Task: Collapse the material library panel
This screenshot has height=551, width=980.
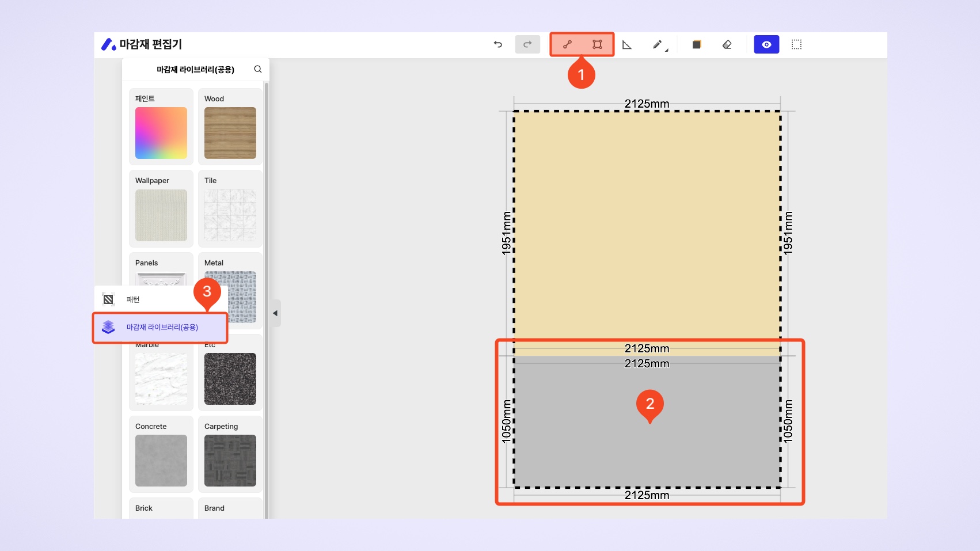Action: (x=275, y=313)
